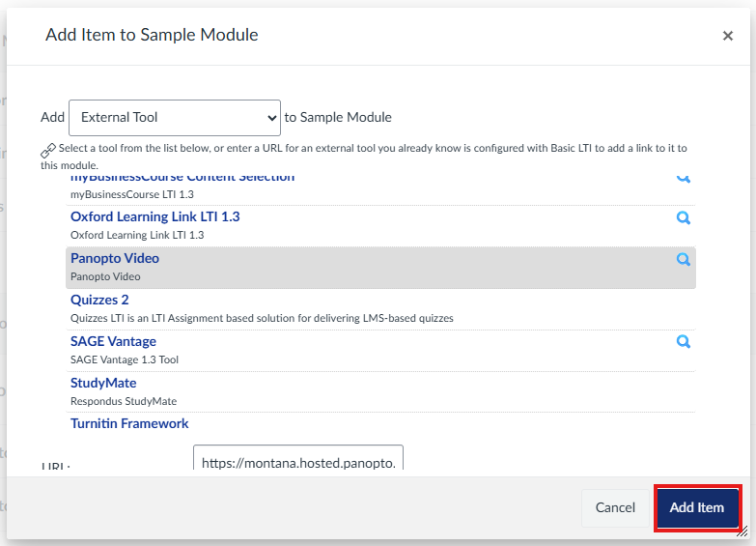This screenshot has width=756, height=546.
Task: Click the 'myBusinessCourse LTI 1.3' description text
Action: pos(132,194)
